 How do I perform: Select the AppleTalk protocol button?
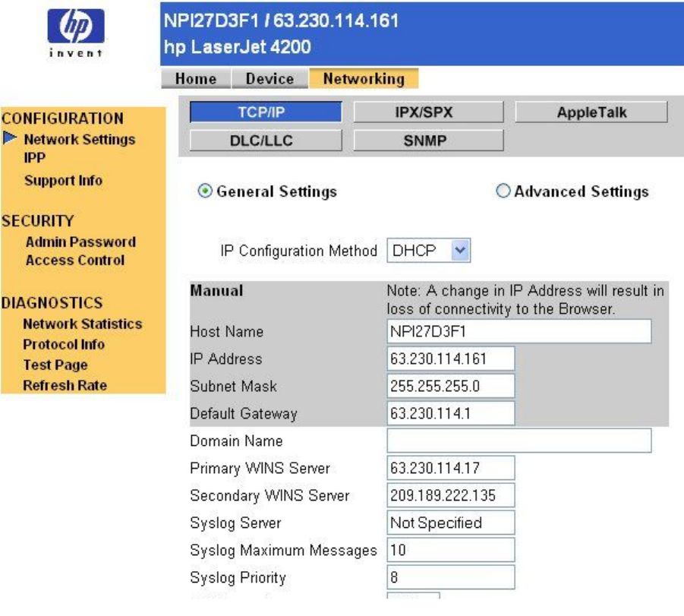click(x=591, y=112)
